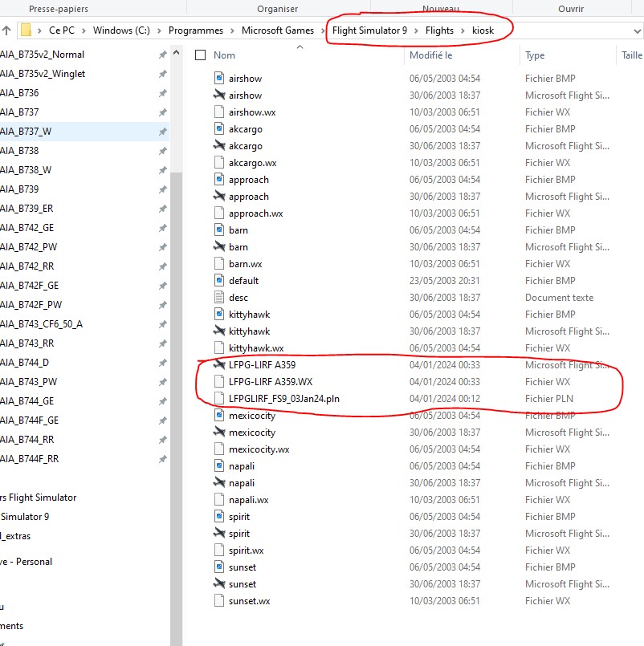Select the kittyhawk.wx file name
The height and width of the screenshot is (646, 644).
[x=256, y=348]
